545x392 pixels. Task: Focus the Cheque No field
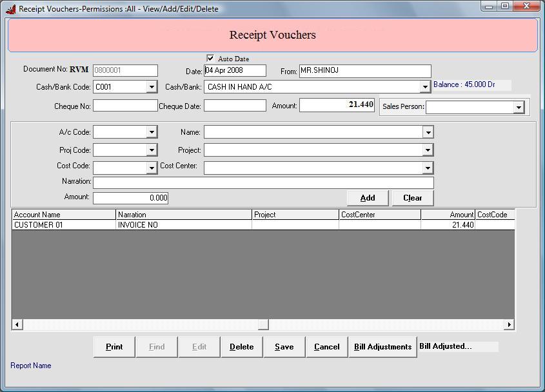125,106
